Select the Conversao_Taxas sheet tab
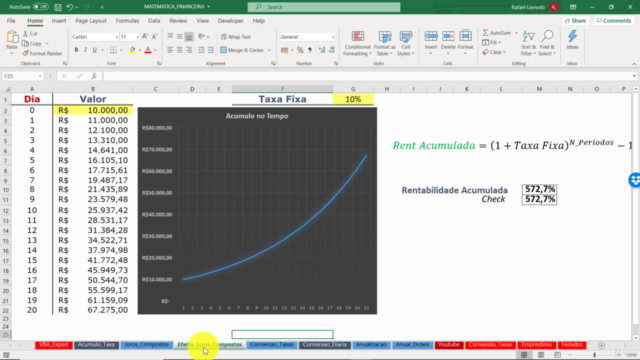Viewport: 640px width, 360px height. point(271,345)
